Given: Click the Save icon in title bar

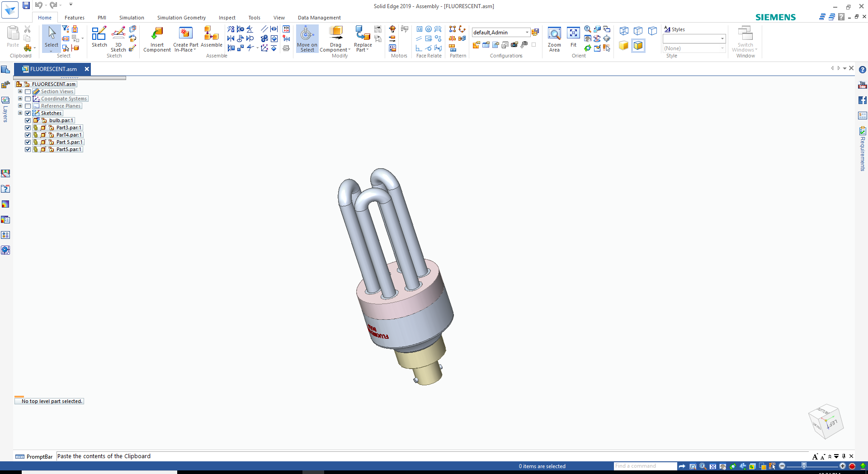Looking at the screenshot, I should (26, 5).
